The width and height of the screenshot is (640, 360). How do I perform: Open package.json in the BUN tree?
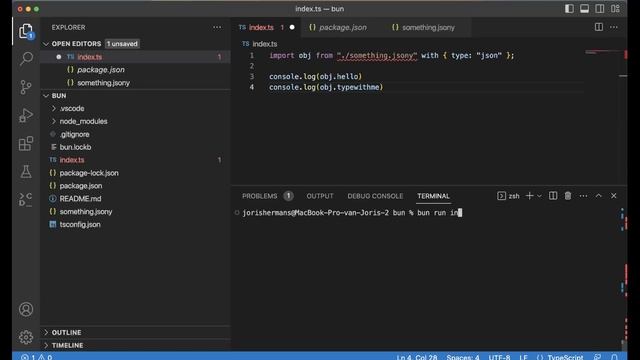[136, 186]
